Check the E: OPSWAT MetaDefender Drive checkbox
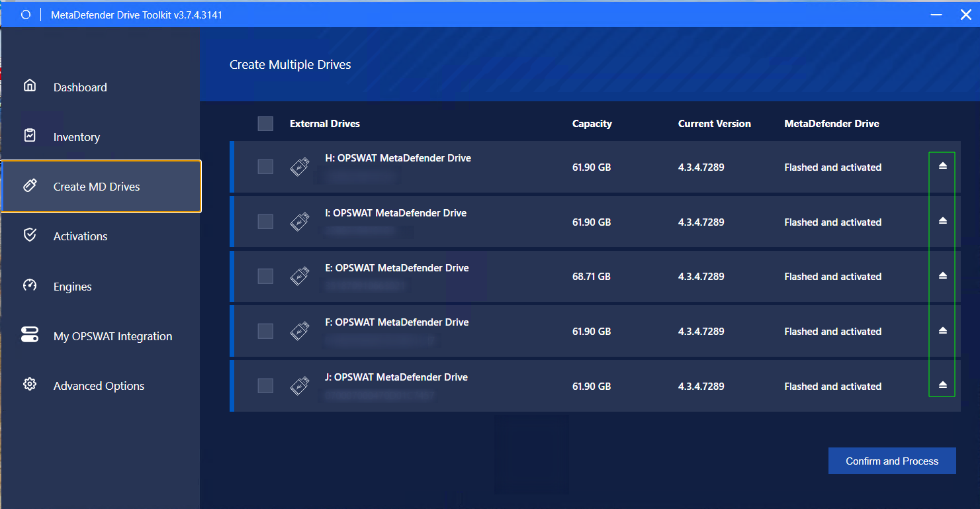This screenshot has width=980, height=509. point(265,276)
